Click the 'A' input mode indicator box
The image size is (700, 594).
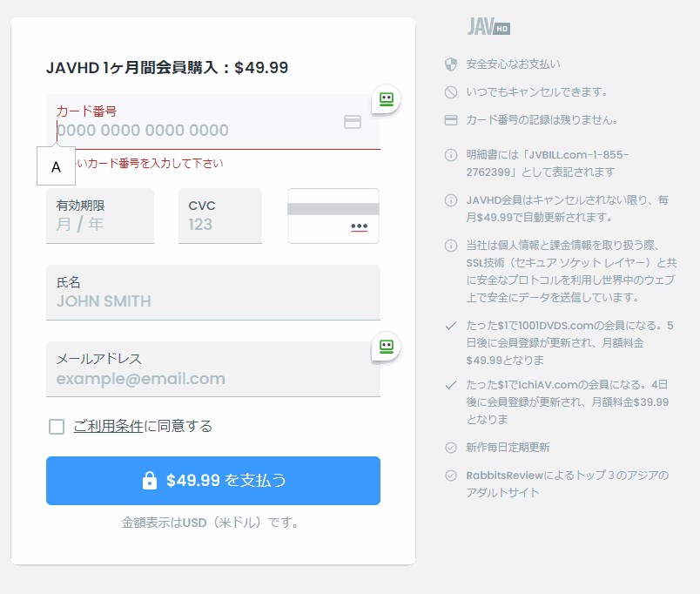pos(56,166)
